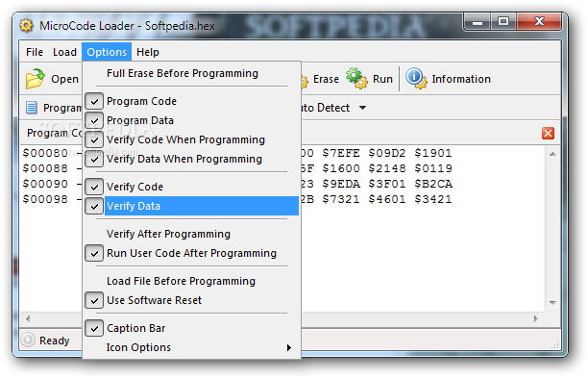The height and width of the screenshot is (379, 588).
Task: Minimize the MicroCode Loader window
Action: [478, 21]
